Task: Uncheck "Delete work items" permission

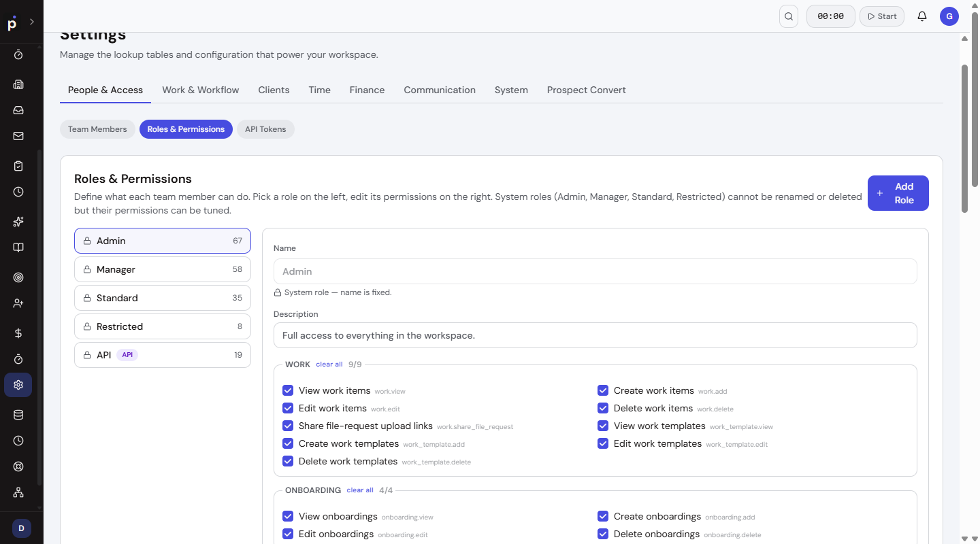Action: 603,408
